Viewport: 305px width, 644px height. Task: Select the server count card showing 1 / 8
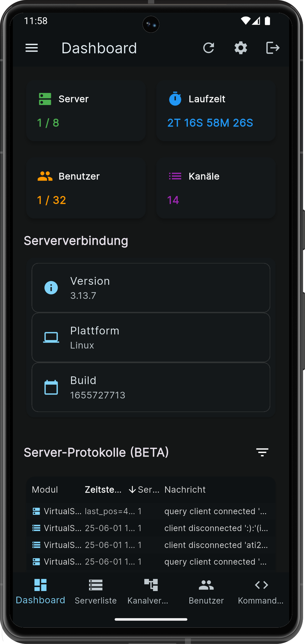click(x=86, y=110)
